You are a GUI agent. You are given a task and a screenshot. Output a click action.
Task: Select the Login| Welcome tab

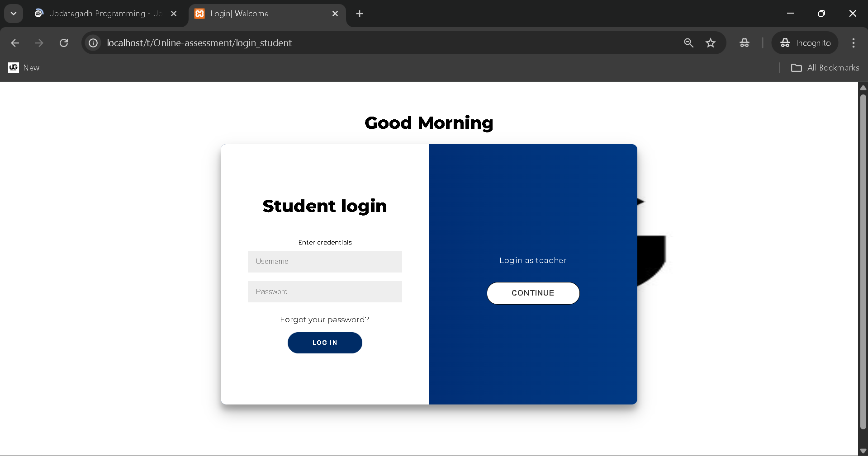[262, 14]
